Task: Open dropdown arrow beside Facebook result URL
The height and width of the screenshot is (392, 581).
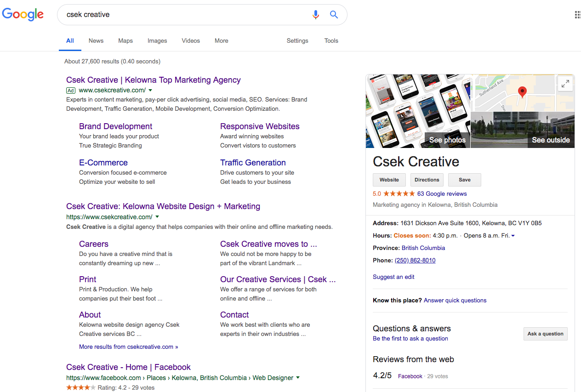Action: [x=298, y=378]
